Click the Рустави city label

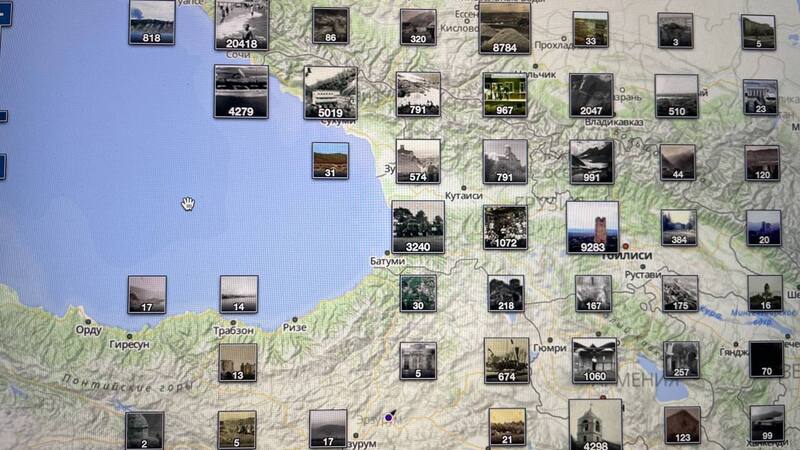(643, 274)
